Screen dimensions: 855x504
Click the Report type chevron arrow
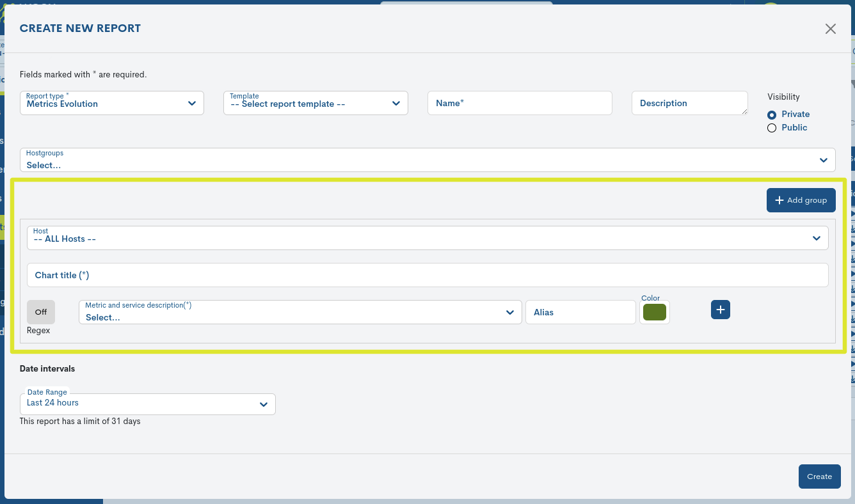[192, 103]
